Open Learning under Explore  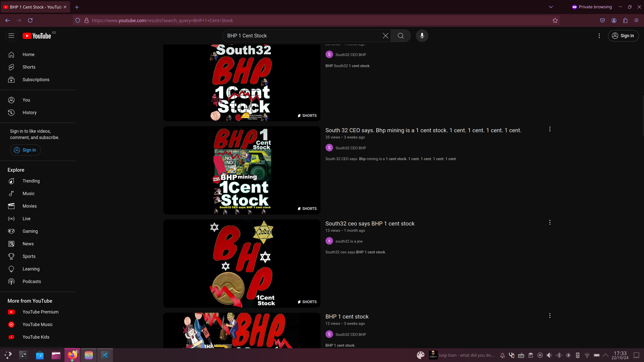(x=38, y=269)
